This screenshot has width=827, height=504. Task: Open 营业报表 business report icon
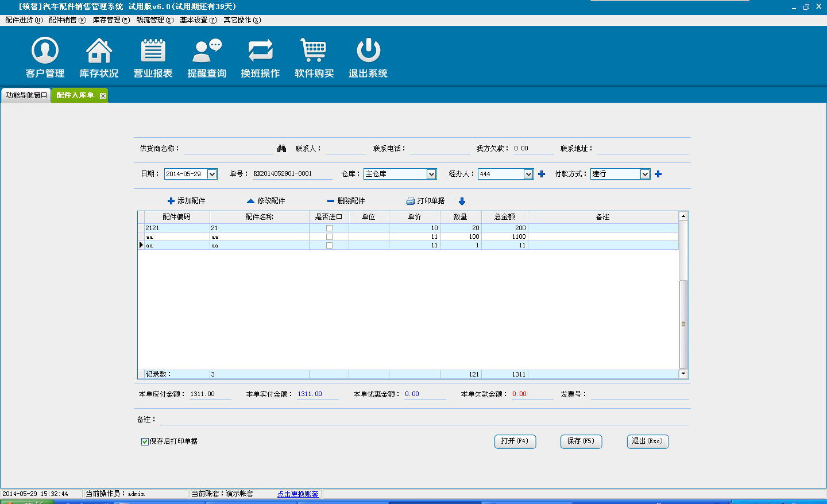[x=153, y=51]
